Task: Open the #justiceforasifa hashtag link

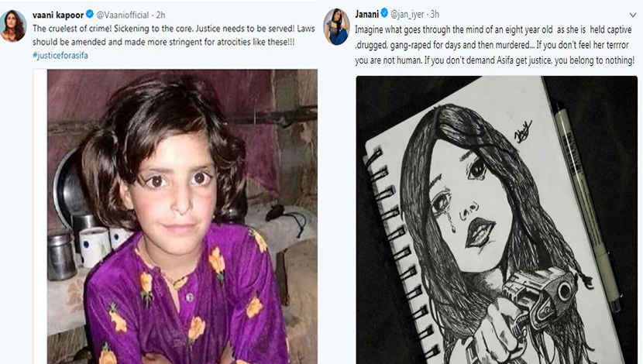Action: point(60,55)
